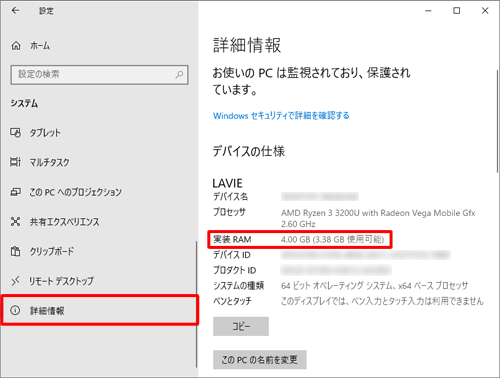Click the LAVIE device heading
Image resolution: width=500 pixels, height=378 pixels.
227,183
